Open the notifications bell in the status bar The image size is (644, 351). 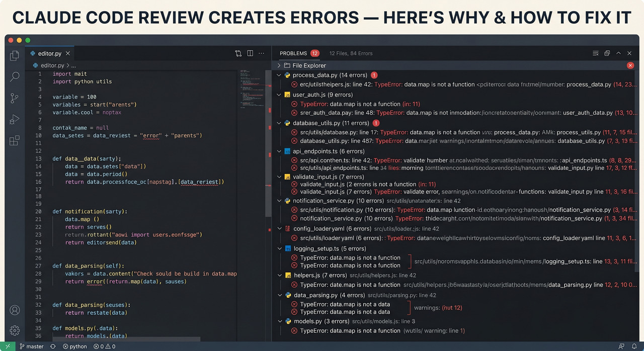pyautogui.click(x=634, y=346)
